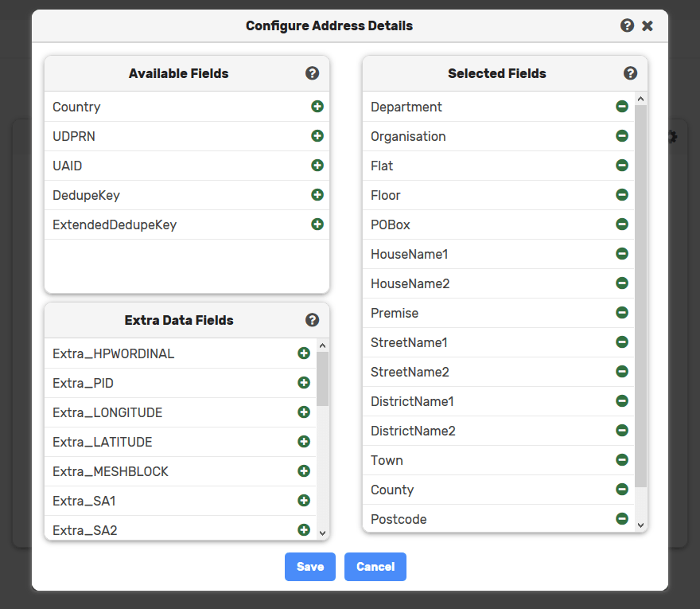
Task: Add Extra_MESHBLOCK via its plus icon
Action: (x=304, y=471)
